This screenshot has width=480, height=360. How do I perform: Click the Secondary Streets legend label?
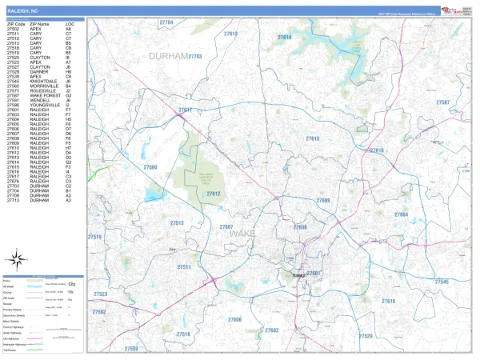[14, 315]
